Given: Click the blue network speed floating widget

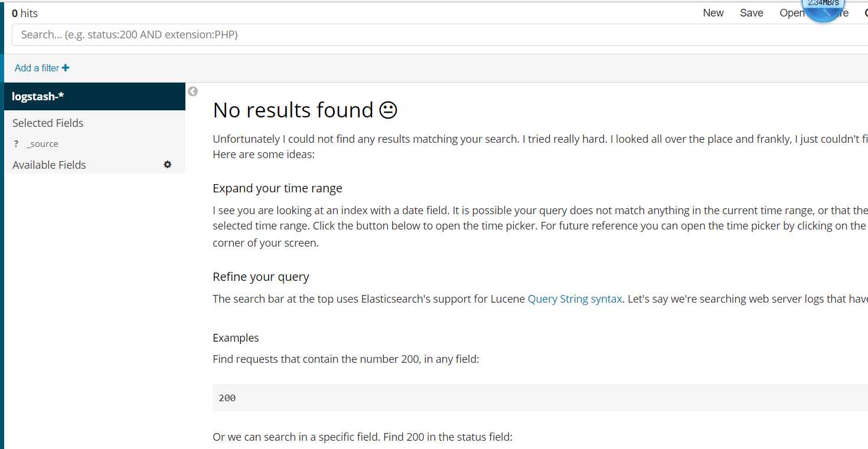Looking at the screenshot, I should [x=823, y=9].
